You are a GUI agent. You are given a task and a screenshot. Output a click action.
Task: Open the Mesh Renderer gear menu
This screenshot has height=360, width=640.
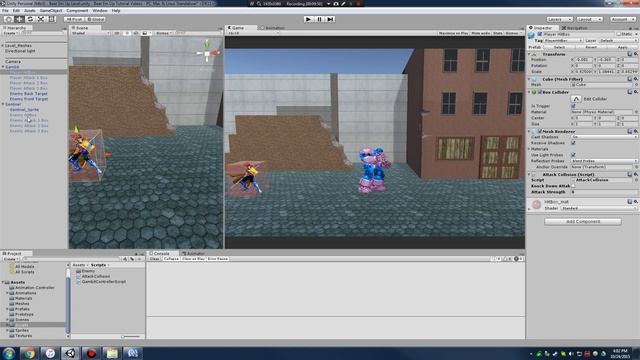click(x=636, y=131)
